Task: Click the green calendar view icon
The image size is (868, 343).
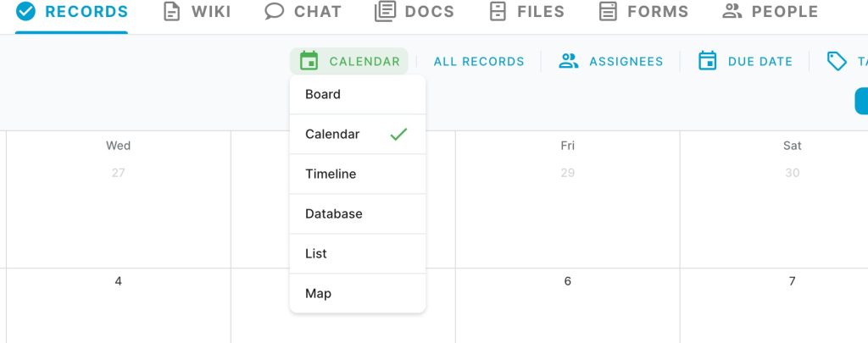Action: 309,61
